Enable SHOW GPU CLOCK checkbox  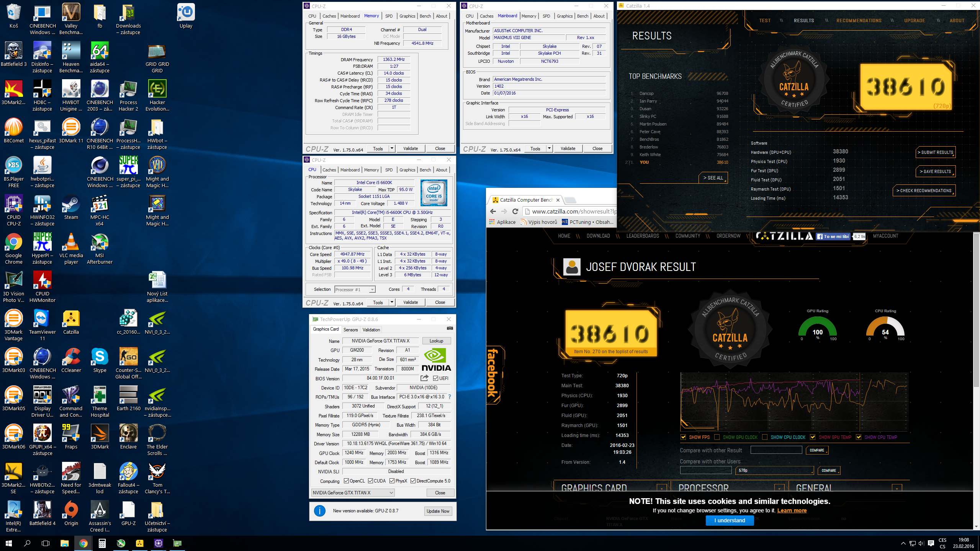[717, 437]
